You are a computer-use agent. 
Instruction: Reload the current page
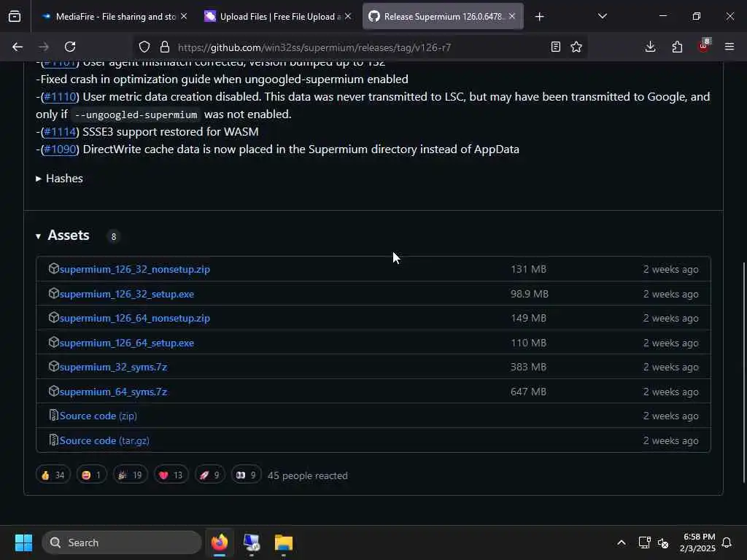70,47
